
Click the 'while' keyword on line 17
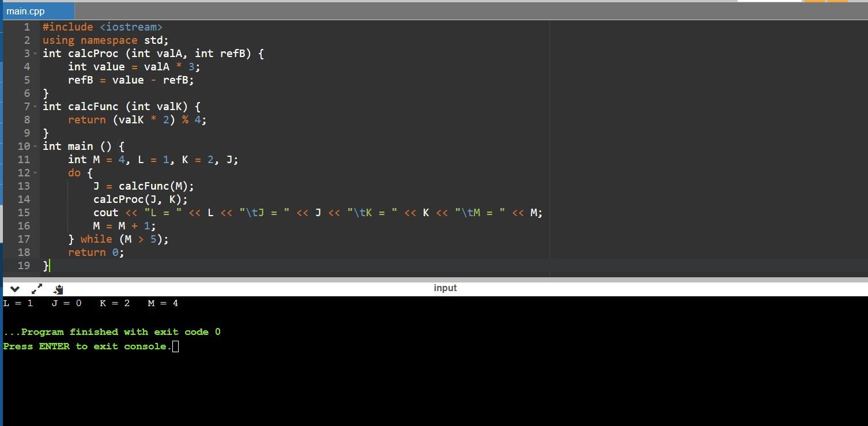[96, 239]
